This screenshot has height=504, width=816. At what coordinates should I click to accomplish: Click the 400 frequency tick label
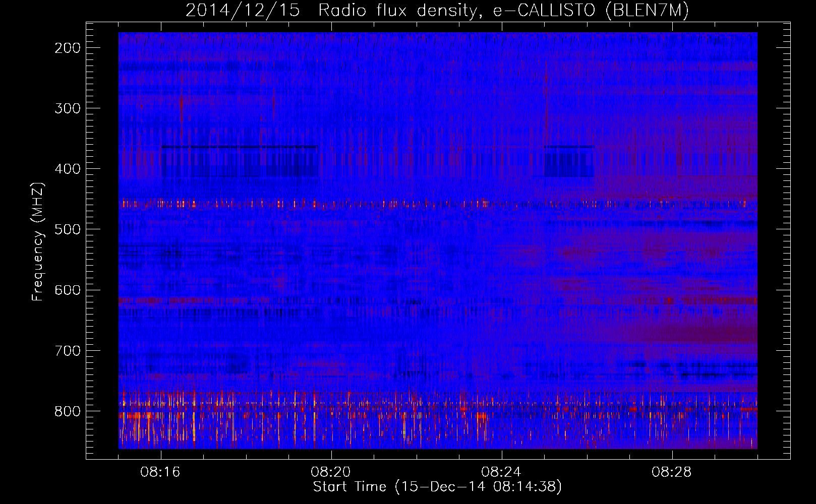(x=68, y=169)
